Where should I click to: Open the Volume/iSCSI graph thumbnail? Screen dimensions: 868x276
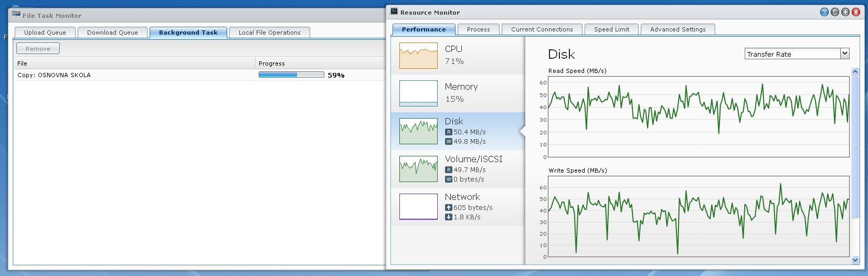(418, 169)
